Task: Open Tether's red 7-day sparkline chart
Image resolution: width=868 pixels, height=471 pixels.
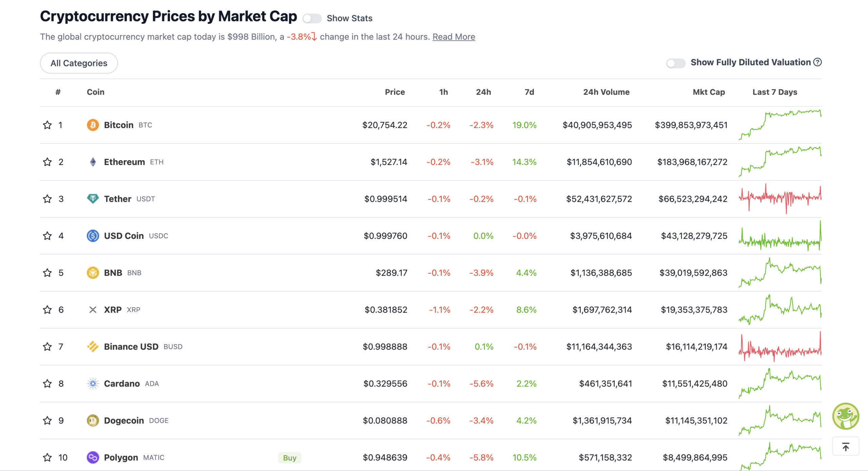Action: [780, 199]
